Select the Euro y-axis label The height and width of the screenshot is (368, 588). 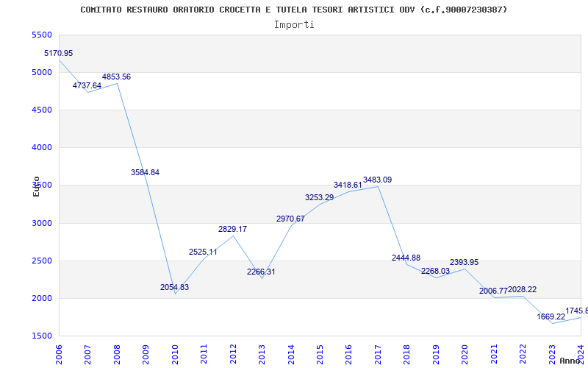point(36,187)
